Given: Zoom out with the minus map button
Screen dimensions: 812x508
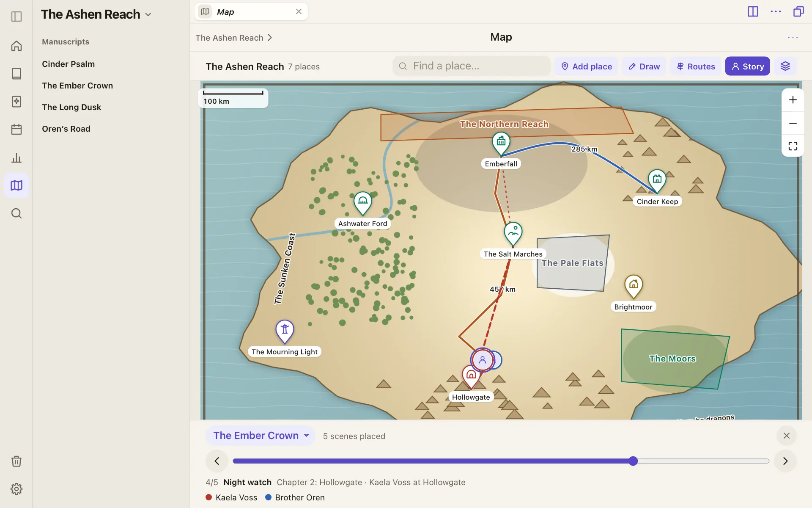Looking at the screenshot, I should [793, 123].
